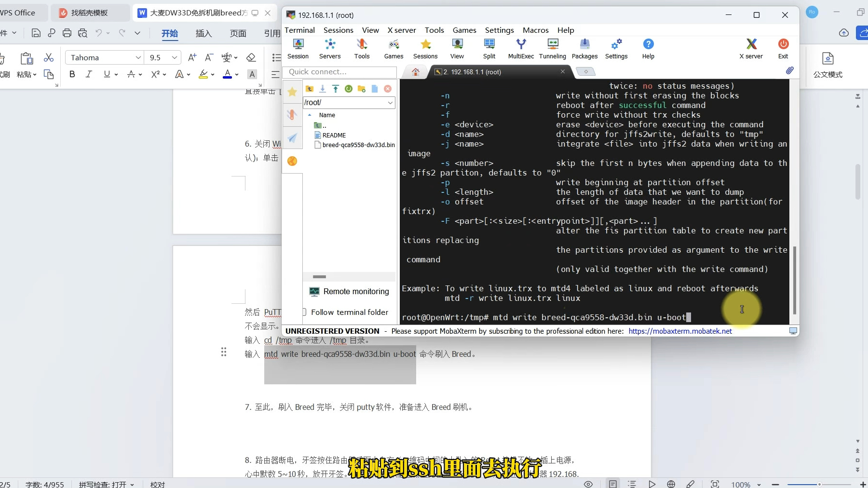
Task: Open the Terminal menu
Action: tap(299, 30)
